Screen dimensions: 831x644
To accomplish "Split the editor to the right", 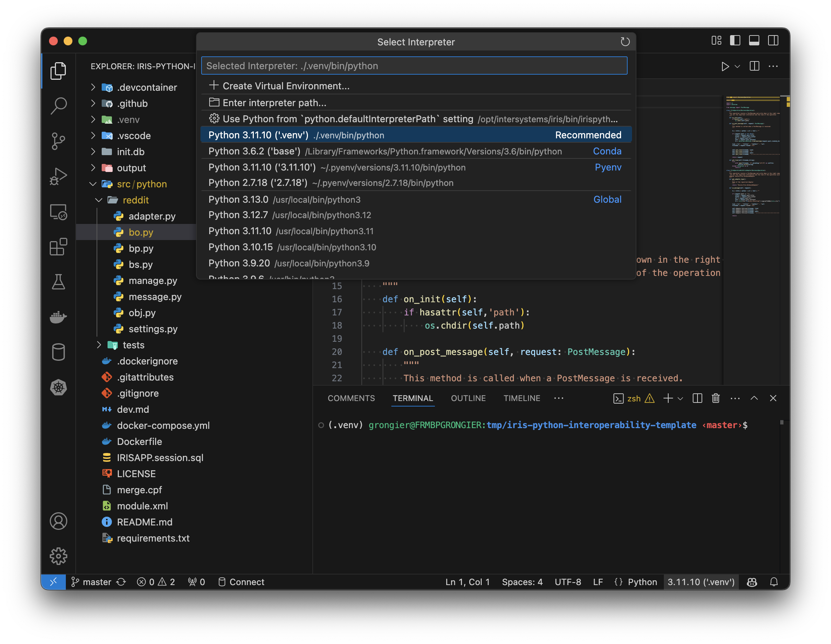I will (754, 66).
